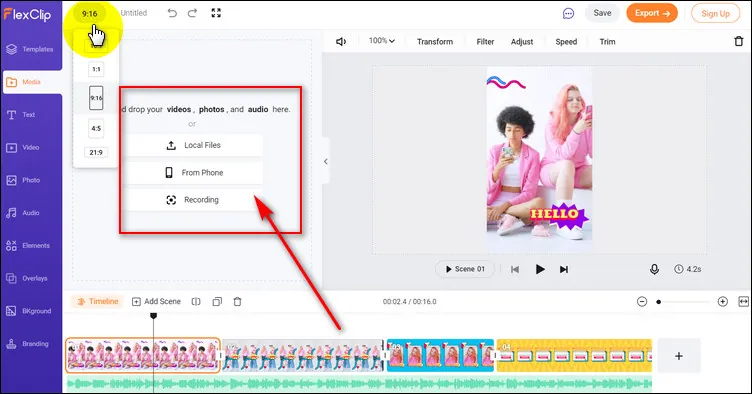Select the green audio waveform track

pos(359,384)
